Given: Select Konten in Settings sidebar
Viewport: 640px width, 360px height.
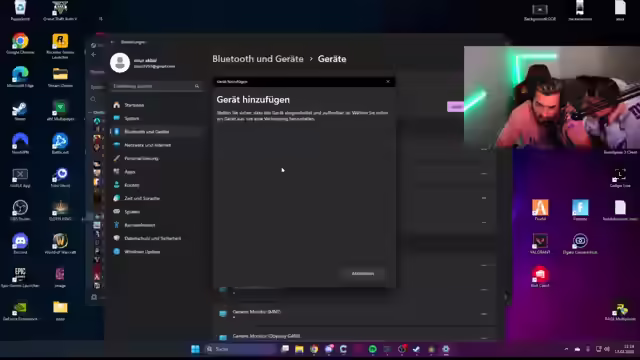Looking at the screenshot, I should (x=156, y=185).
